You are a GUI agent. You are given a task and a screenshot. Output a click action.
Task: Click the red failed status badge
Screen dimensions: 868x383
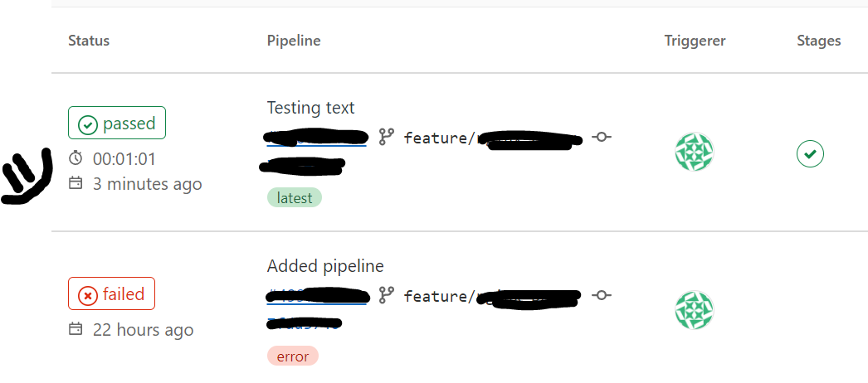111,293
